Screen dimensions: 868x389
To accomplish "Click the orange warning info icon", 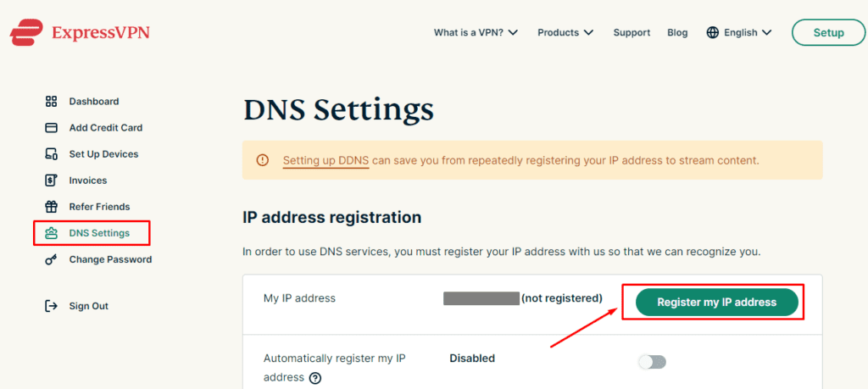I will tap(263, 160).
